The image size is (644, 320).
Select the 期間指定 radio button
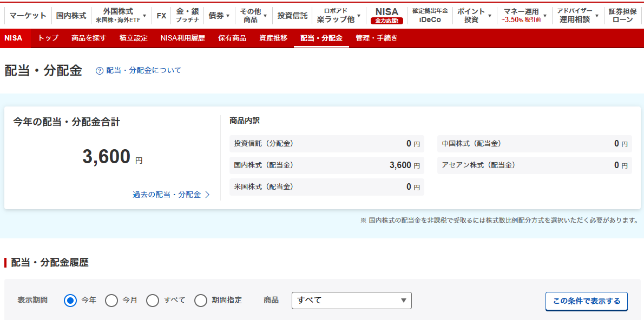[201, 300]
